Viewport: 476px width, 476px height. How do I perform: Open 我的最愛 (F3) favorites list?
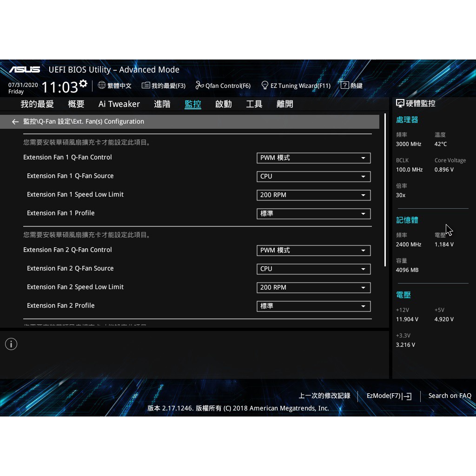click(x=164, y=86)
